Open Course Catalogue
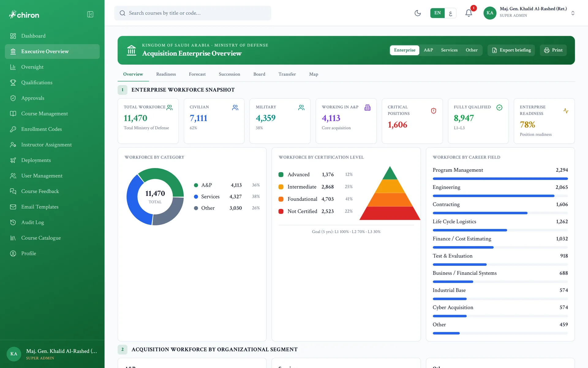588x368 pixels. coord(52,238)
